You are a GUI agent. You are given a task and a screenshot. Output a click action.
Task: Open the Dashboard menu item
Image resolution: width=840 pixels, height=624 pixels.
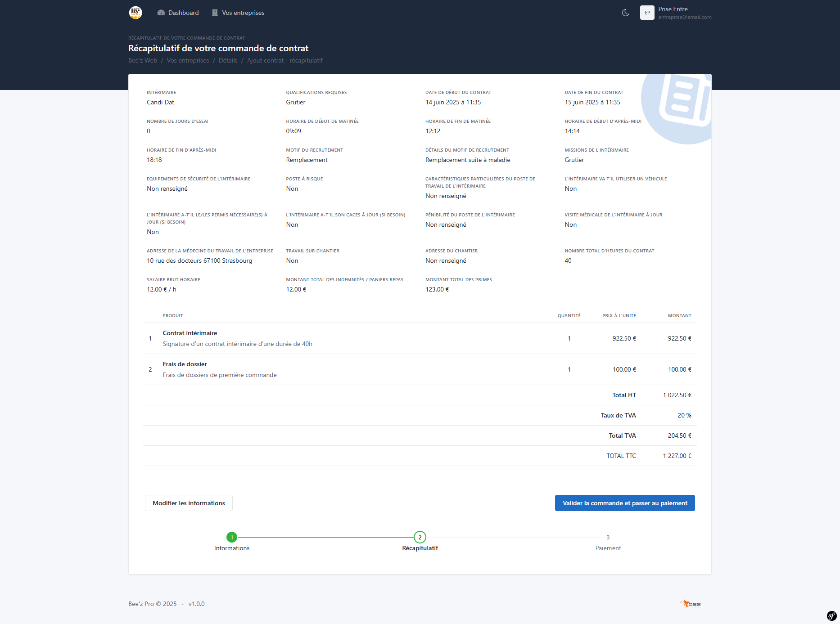point(183,13)
